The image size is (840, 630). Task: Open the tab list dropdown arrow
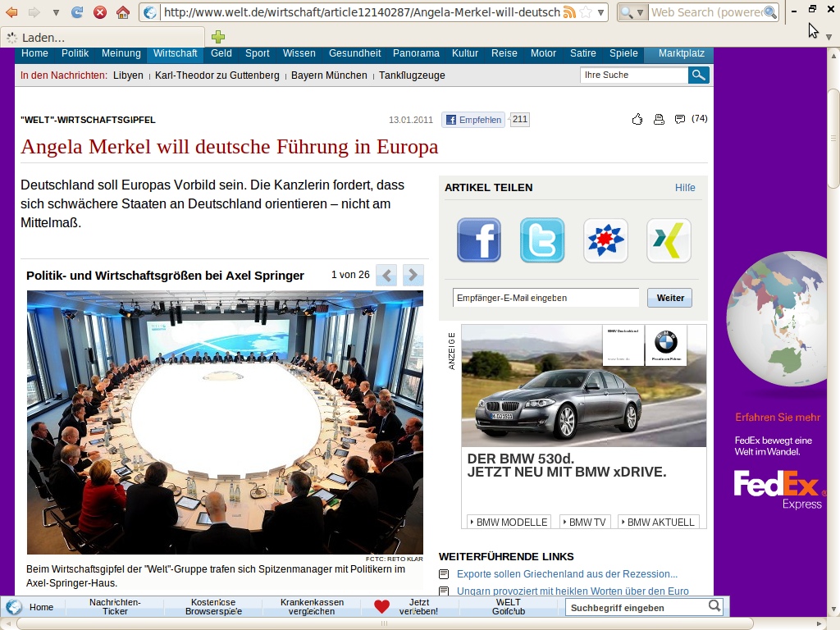(829, 38)
